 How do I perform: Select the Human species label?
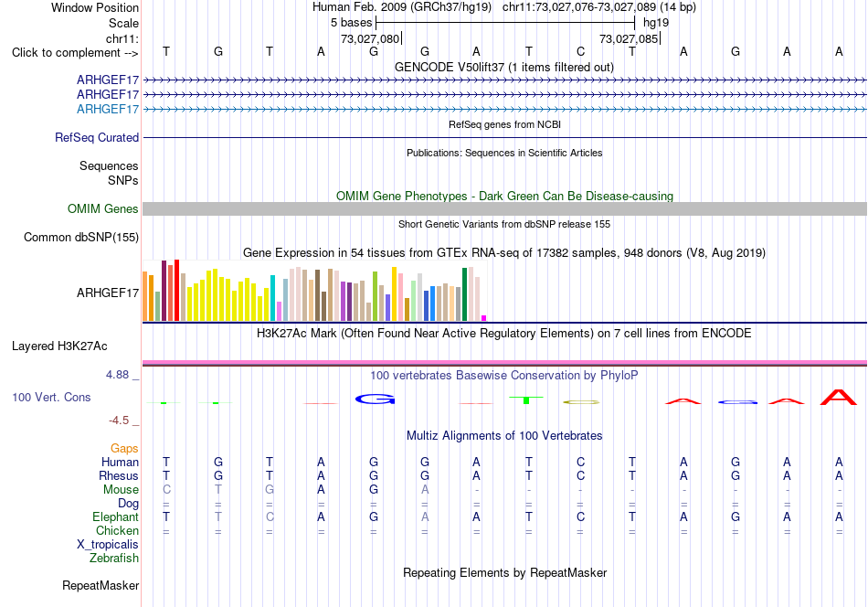[x=120, y=462]
